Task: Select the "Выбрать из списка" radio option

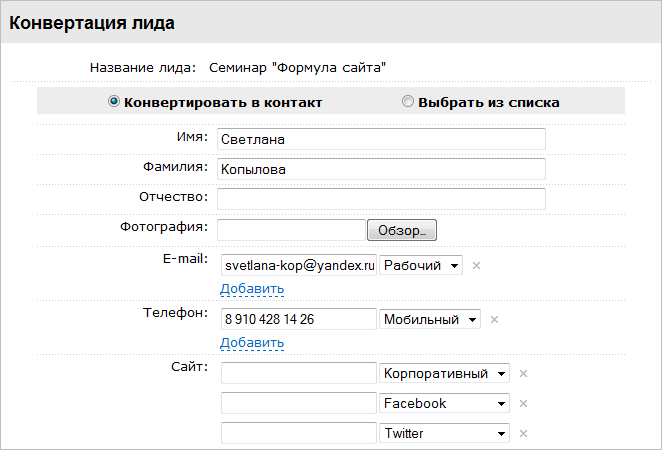Action: tap(408, 101)
